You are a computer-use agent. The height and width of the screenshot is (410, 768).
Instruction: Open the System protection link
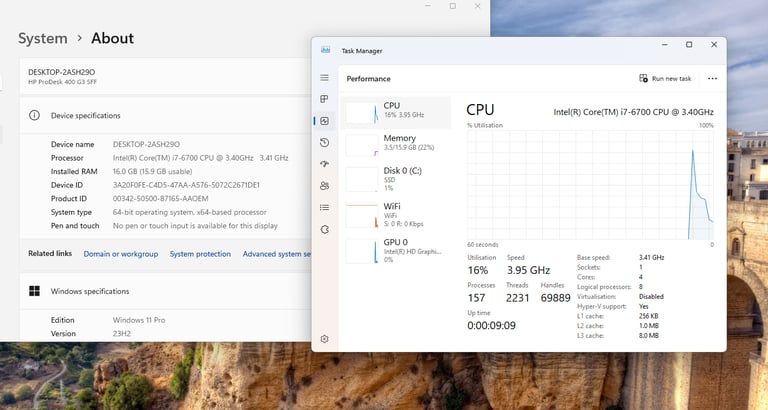pos(200,254)
